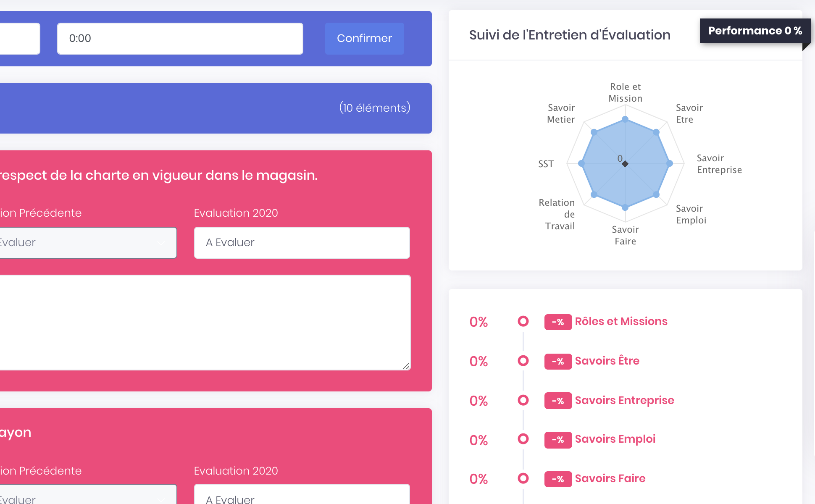Open the first Evaluation 2020 dropdown
The image size is (815, 504).
[x=302, y=242]
